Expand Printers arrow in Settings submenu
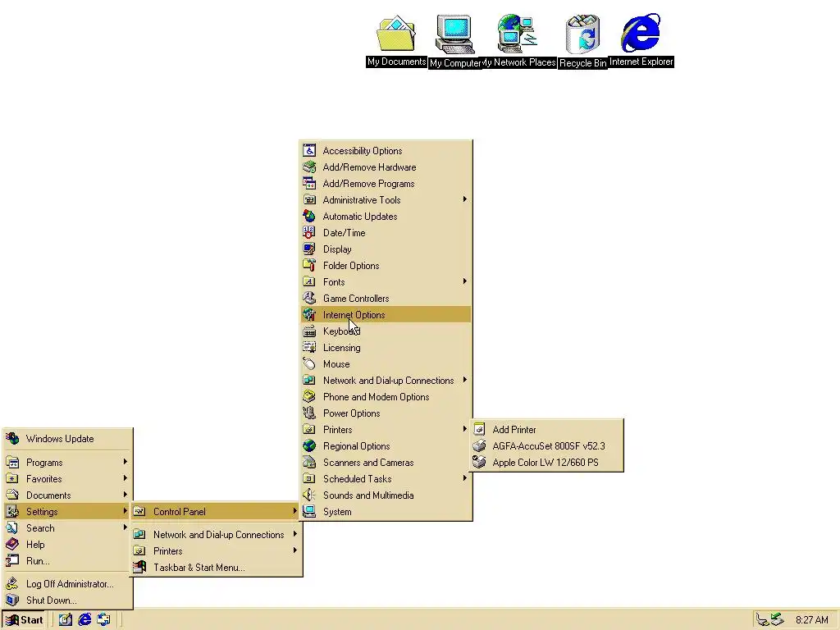Viewport: 840px width, 630px height. 294,550
